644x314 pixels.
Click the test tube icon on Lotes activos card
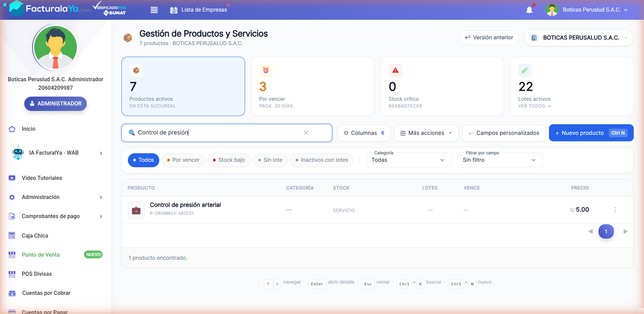(x=525, y=71)
